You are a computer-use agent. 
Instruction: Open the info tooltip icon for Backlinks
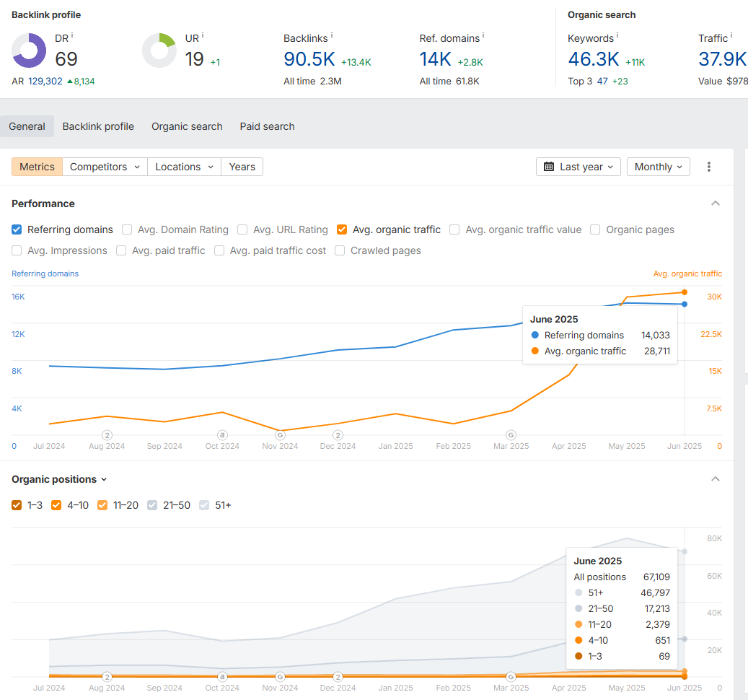(331, 35)
